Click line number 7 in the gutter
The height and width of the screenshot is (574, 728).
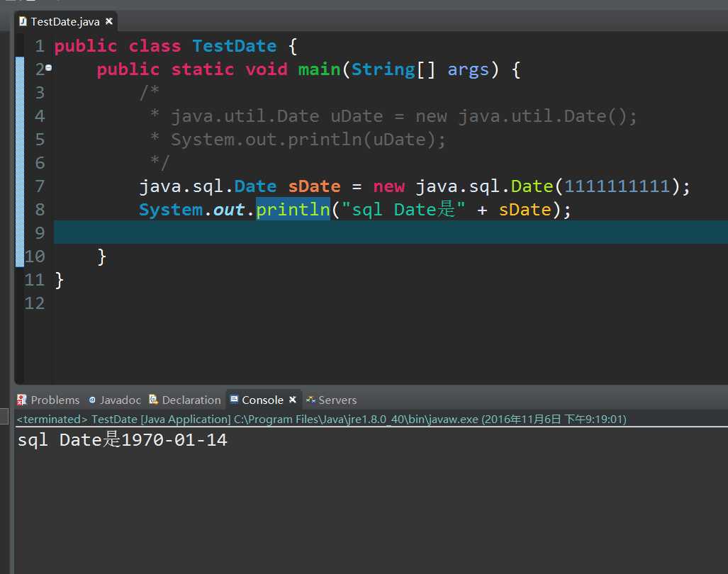[x=40, y=186]
